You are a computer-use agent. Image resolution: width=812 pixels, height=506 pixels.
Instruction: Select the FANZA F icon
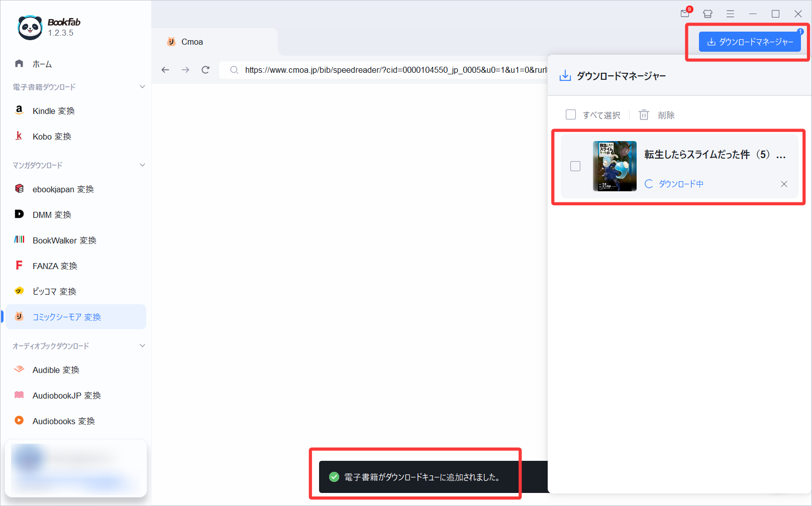point(19,265)
